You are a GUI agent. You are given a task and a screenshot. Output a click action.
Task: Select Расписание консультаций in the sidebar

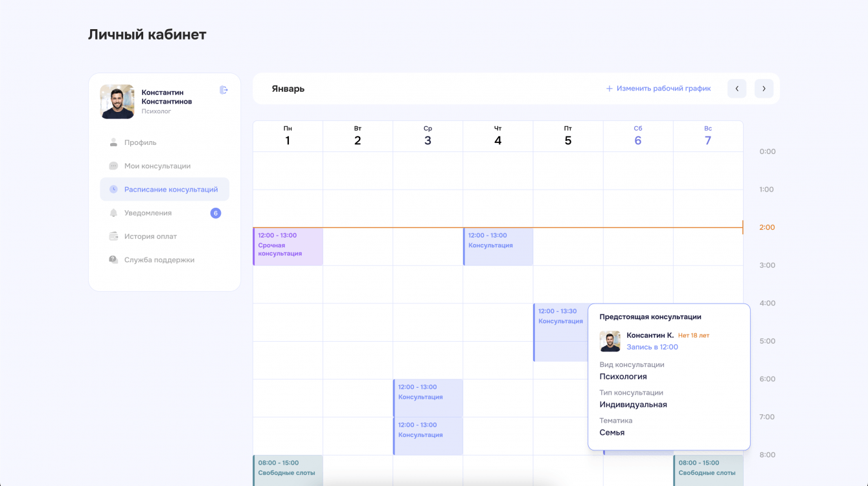(165, 190)
